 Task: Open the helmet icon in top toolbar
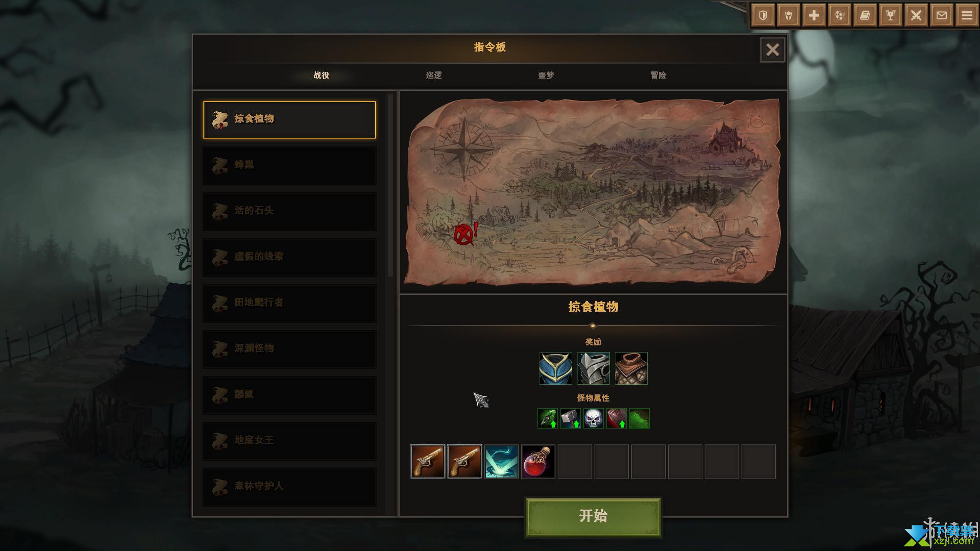tap(789, 15)
